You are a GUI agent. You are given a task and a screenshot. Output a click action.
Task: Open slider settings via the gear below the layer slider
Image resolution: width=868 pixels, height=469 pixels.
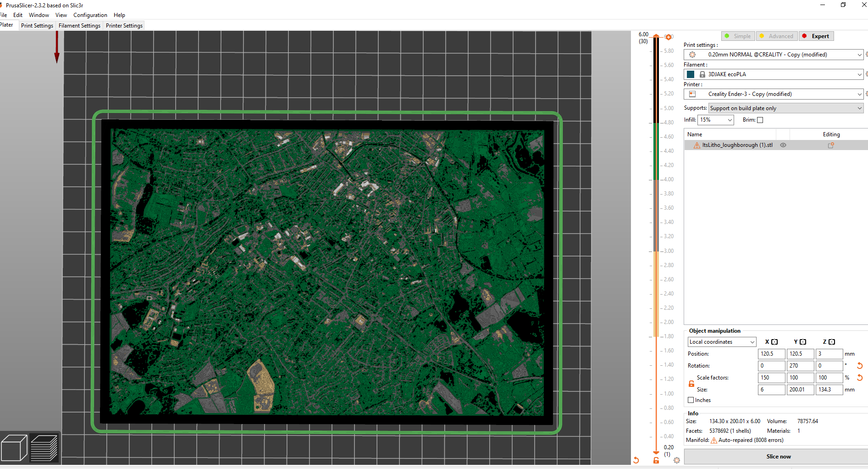pyautogui.click(x=677, y=460)
